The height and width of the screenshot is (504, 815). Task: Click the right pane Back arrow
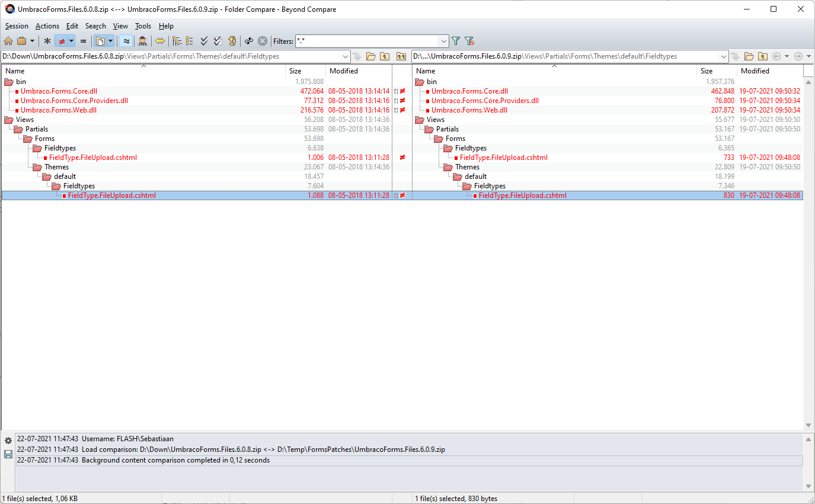click(x=776, y=56)
